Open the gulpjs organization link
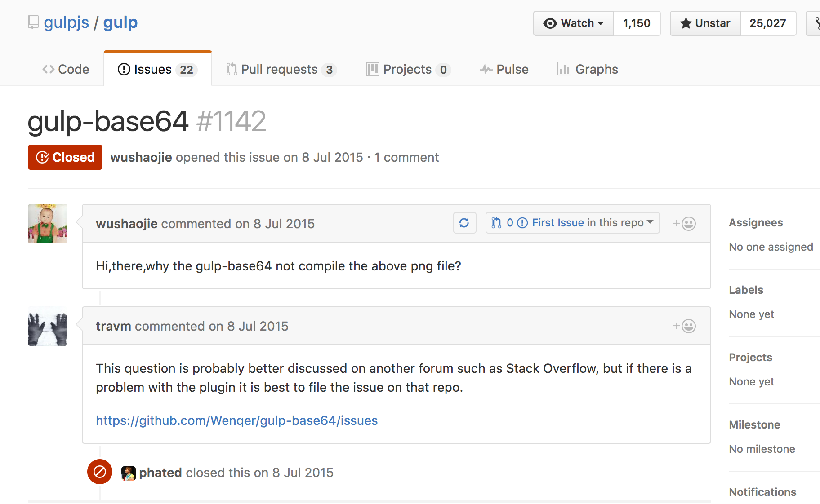 click(67, 22)
